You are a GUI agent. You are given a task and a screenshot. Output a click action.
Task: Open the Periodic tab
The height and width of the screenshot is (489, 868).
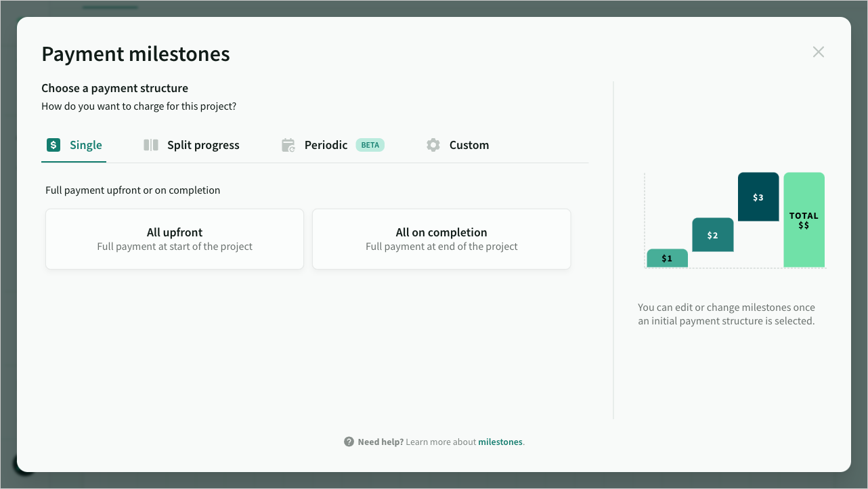tap(332, 145)
